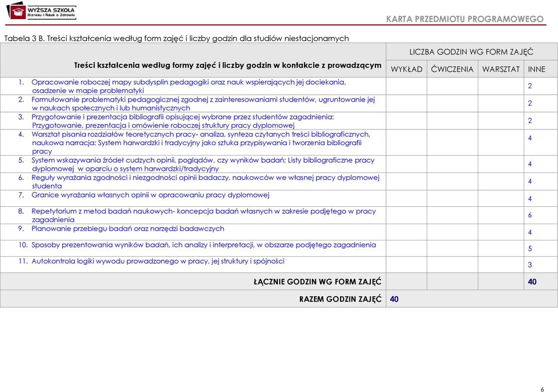Click the INNE value 6 in the Repetytorium row
558x392 pixels.
(x=530, y=215)
